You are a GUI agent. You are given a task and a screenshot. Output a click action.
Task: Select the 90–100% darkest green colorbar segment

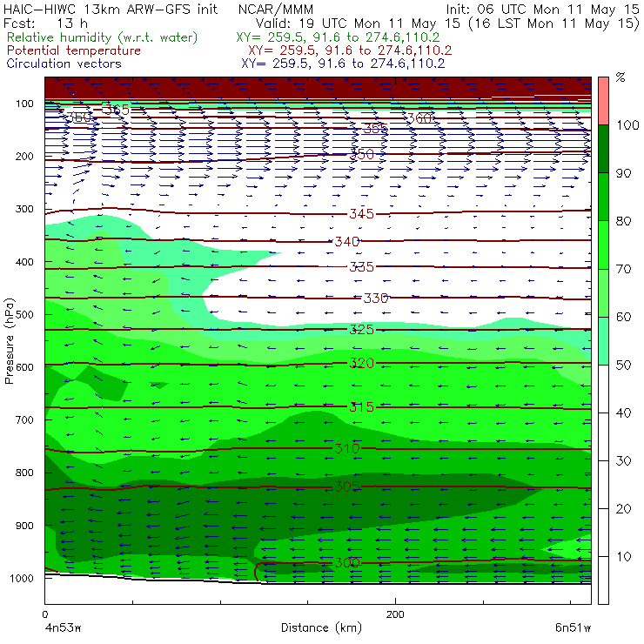pos(603,149)
